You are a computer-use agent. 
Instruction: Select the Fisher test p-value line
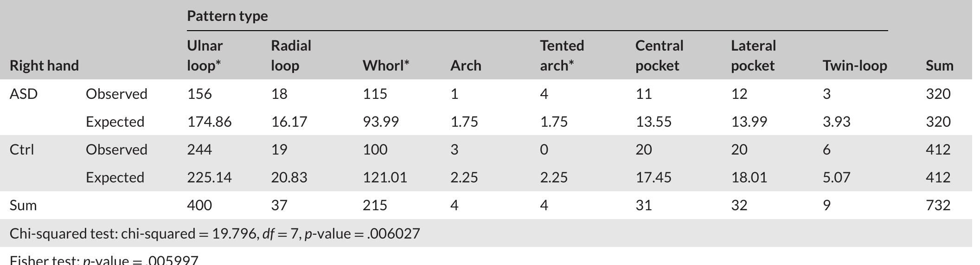(104, 260)
